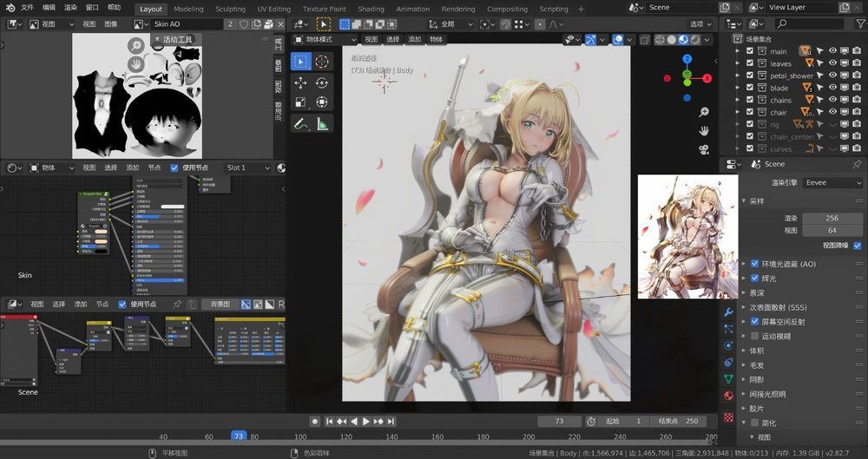The width and height of the screenshot is (868, 459).
Task: Select the Move tool in viewport toolbar
Action: click(300, 82)
